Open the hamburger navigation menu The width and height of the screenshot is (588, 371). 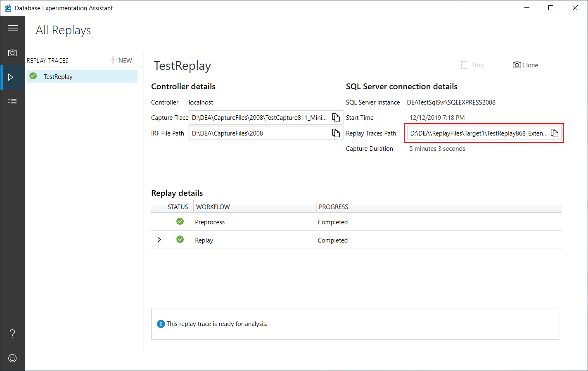pos(13,28)
